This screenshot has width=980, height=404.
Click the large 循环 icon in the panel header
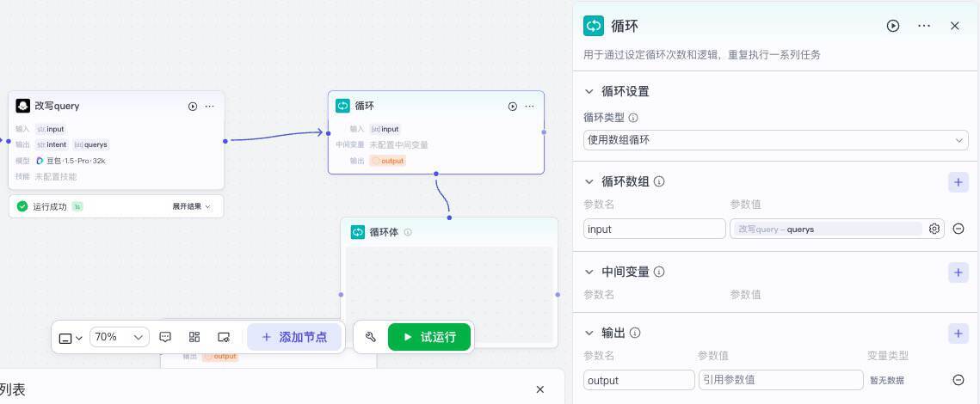594,26
